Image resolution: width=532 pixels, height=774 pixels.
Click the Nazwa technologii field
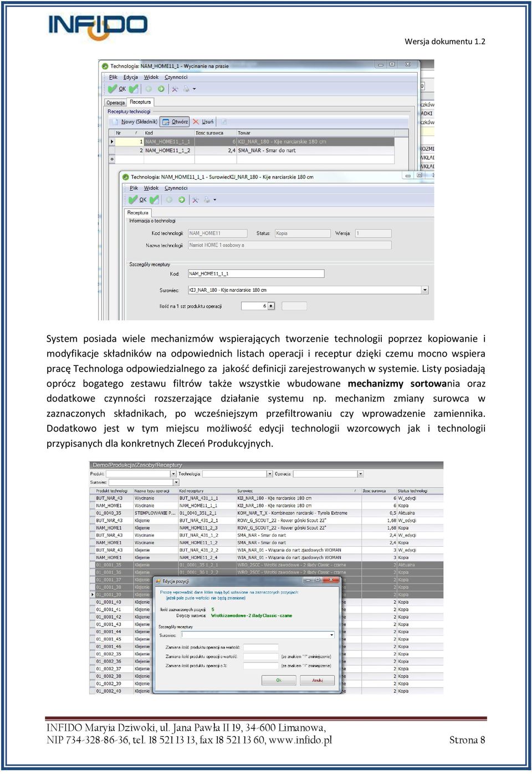click(x=289, y=245)
